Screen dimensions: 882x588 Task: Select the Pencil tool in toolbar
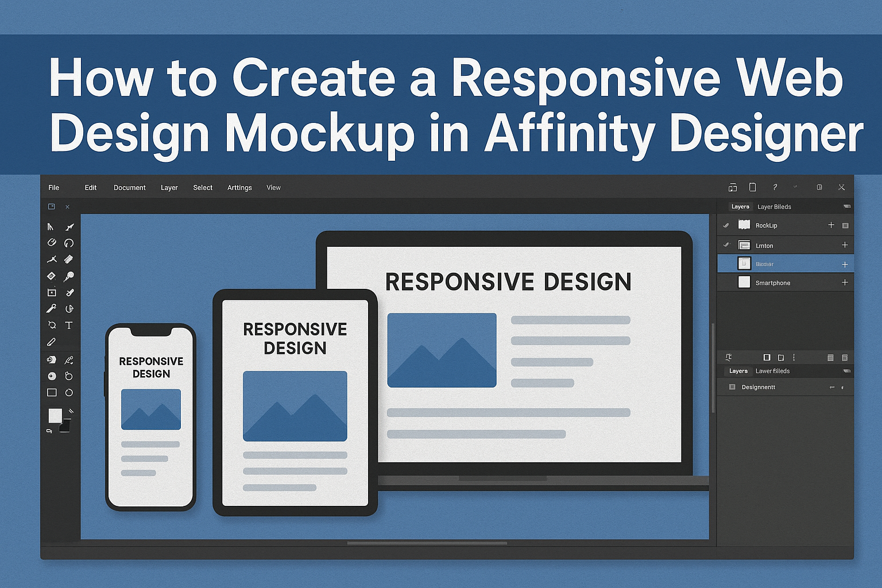pos(51,342)
